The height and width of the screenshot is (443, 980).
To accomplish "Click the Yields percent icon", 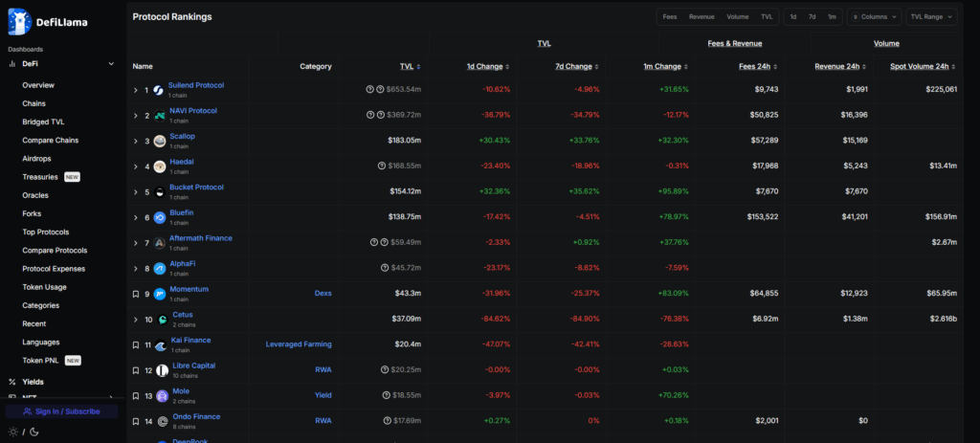I will pyautogui.click(x=11, y=382).
